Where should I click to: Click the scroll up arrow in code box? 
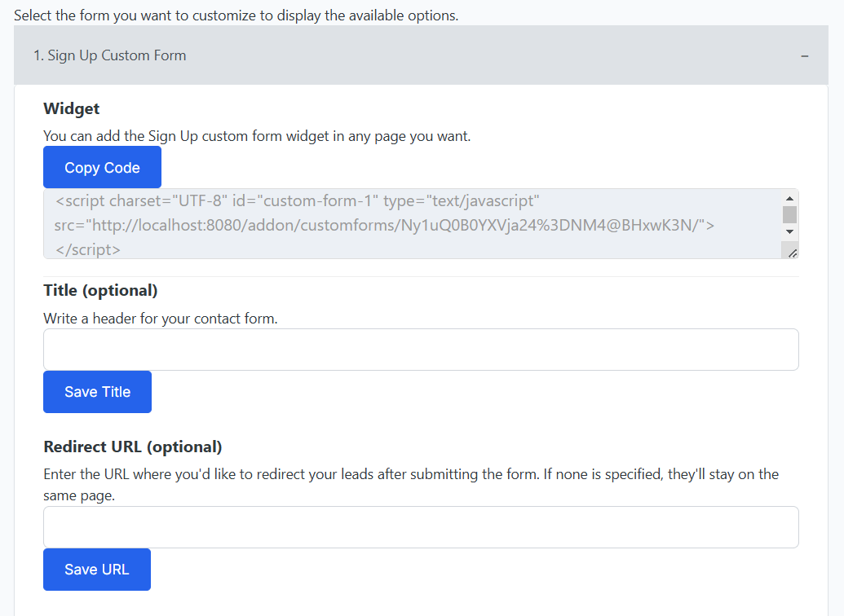[x=789, y=198]
